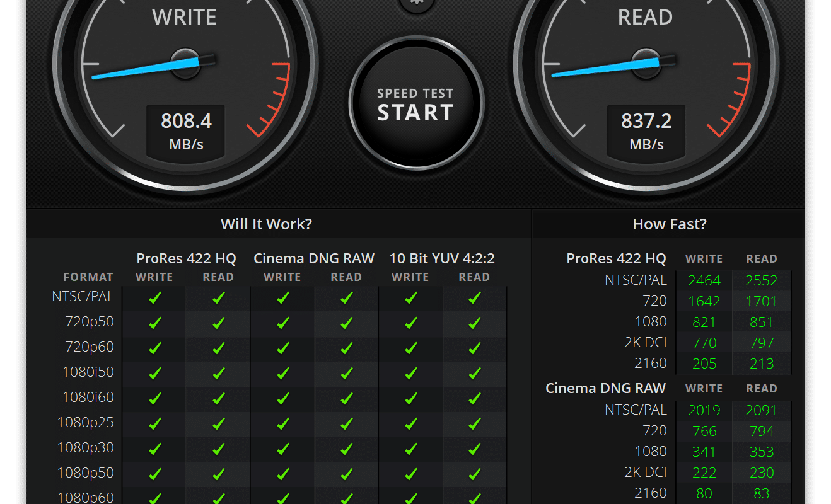This screenshot has height=504, width=831.
Task: Click 720p60 10 Bit YUV read checkmark
Action: point(475,348)
